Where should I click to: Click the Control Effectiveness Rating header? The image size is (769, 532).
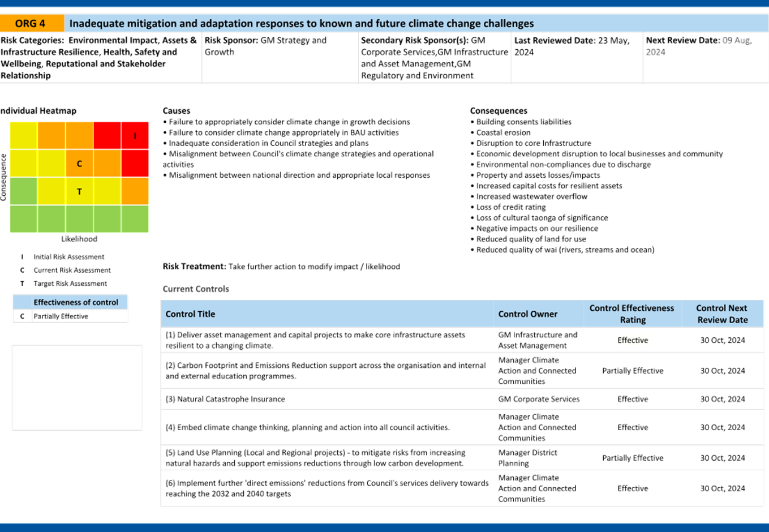point(631,314)
